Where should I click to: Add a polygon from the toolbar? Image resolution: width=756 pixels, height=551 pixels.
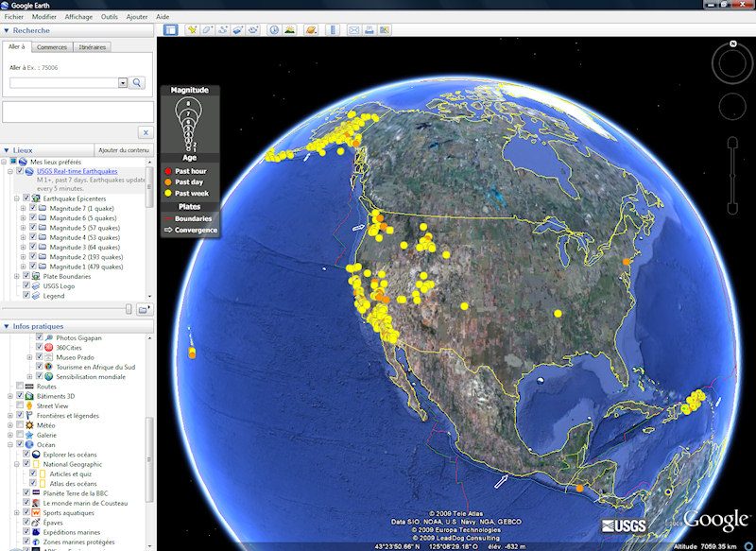pyautogui.click(x=207, y=30)
